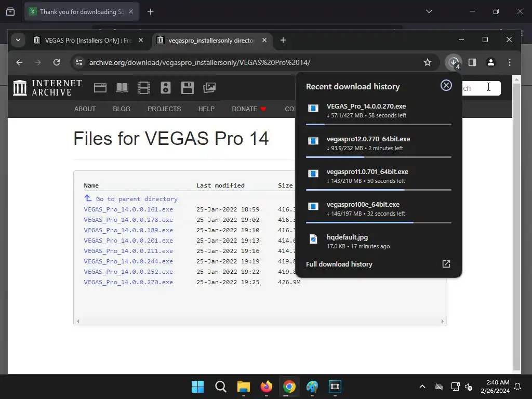Open the PROJECTS menu item
This screenshot has width=532, height=399.
click(164, 109)
